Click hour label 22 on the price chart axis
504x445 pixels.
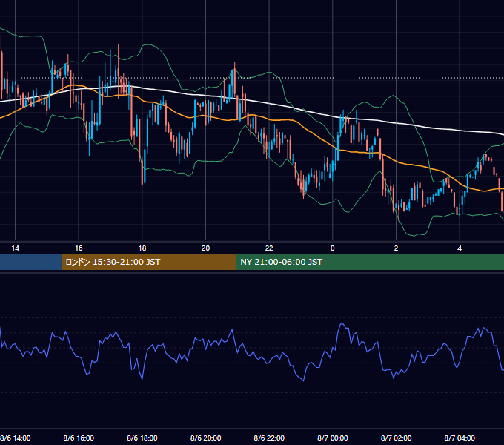click(x=269, y=248)
